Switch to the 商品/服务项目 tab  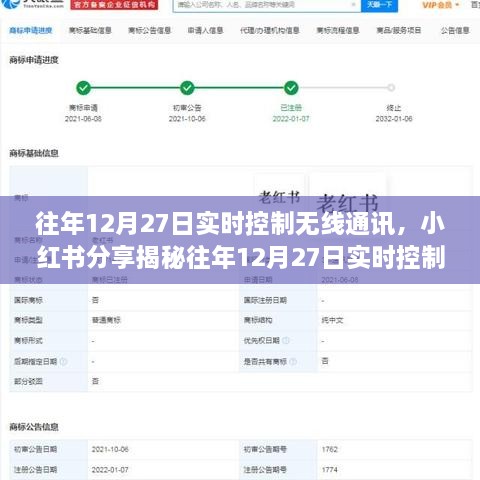click(x=399, y=31)
